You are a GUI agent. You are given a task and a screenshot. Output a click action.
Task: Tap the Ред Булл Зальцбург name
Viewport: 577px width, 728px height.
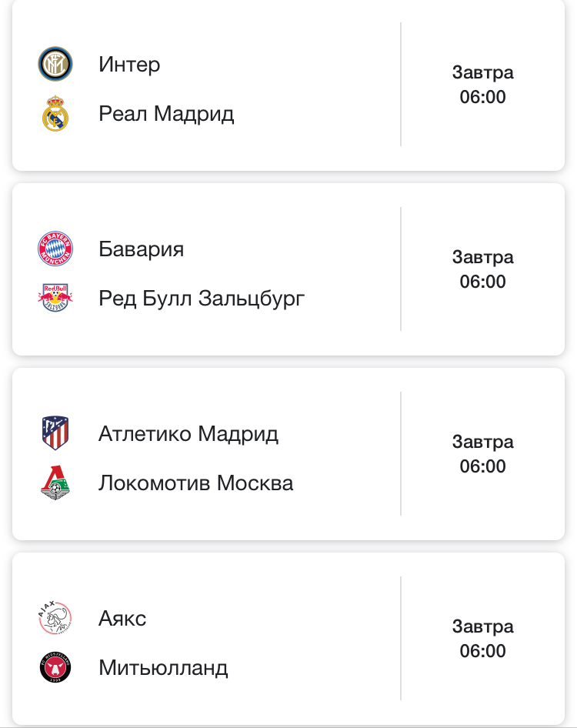click(202, 298)
